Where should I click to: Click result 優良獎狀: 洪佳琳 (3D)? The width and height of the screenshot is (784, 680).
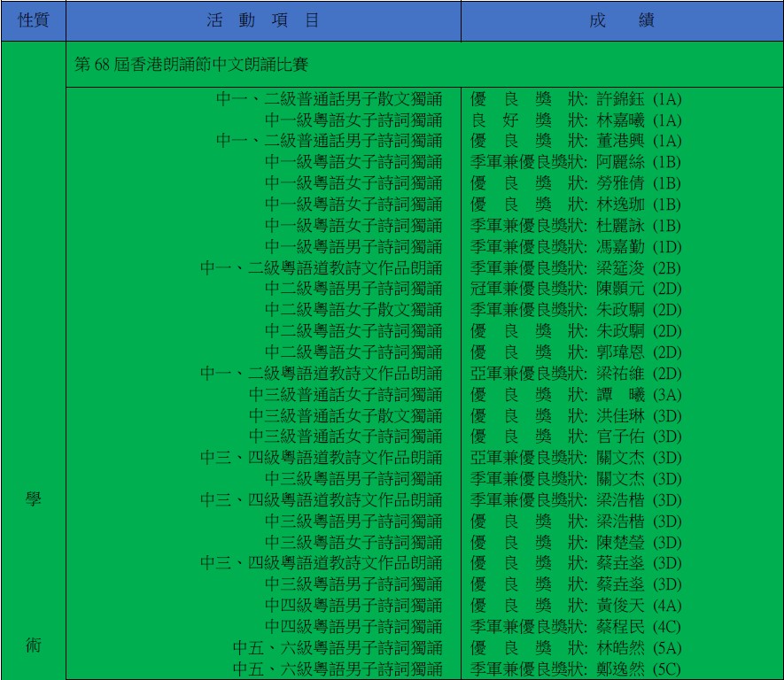pyautogui.click(x=576, y=415)
